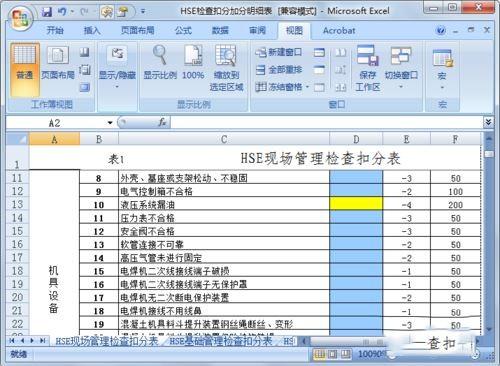Click the unhide window icon
The image size is (500, 366).
point(319,87)
